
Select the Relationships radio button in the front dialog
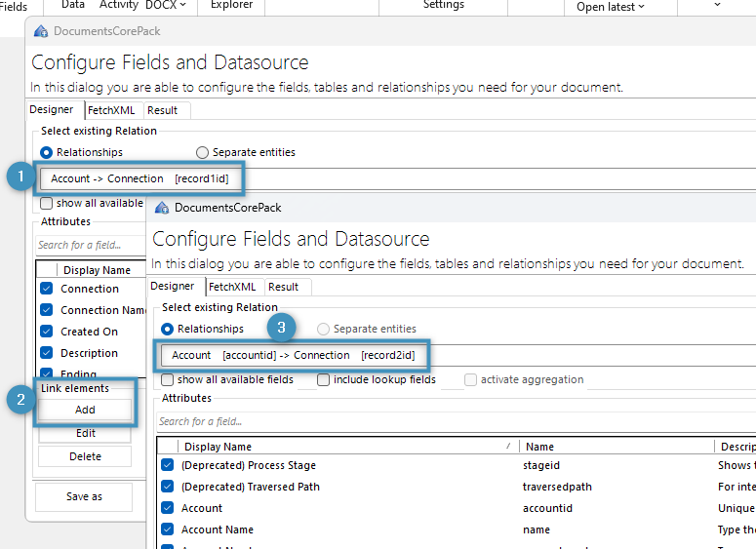[x=168, y=330]
